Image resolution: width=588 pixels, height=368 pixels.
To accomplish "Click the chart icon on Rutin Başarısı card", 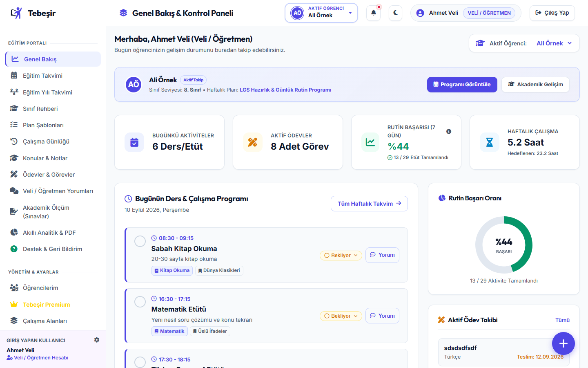I will coord(370,142).
